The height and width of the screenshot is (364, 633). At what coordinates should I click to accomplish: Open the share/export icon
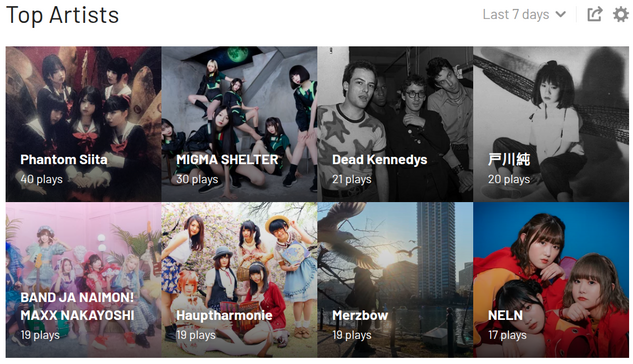(595, 14)
